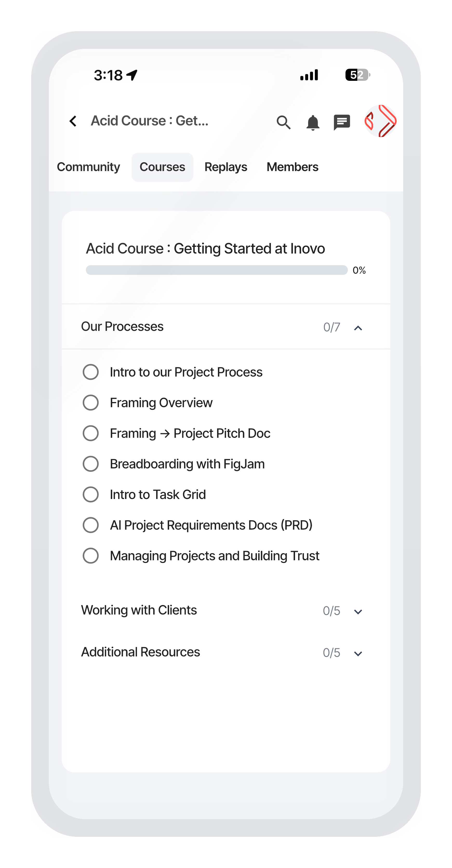Switch to the Community tab
The height and width of the screenshot is (868, 452).
[x=88, y=167]
